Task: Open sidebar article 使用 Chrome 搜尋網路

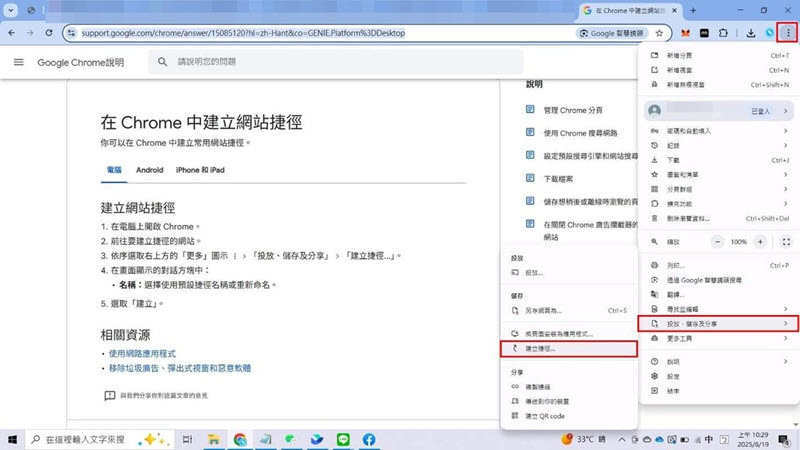Action: (580, 133)
